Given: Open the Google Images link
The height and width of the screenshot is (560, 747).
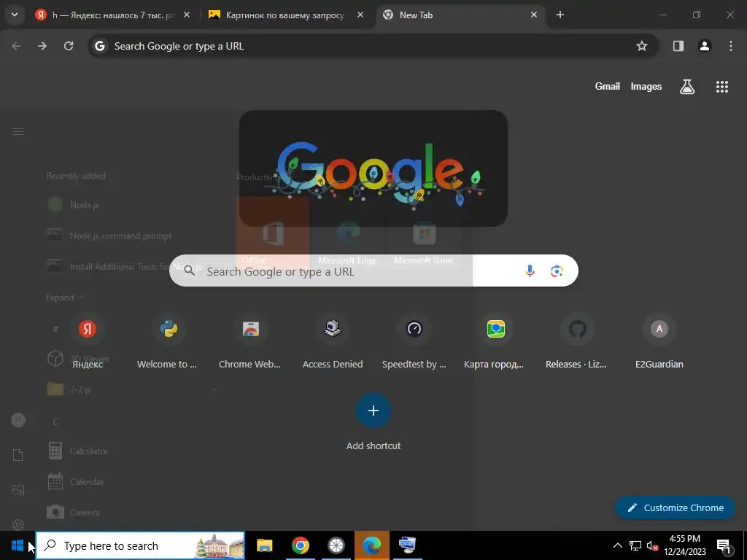Looking at the screenshot, I should (x=646, y=87).
